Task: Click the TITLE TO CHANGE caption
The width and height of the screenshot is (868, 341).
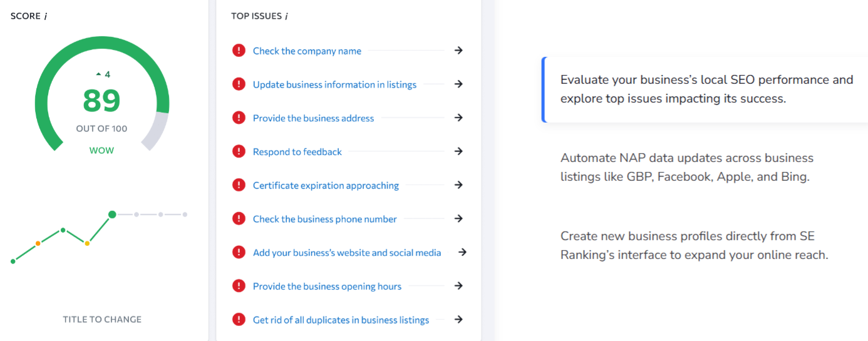Action: [102, 319]
